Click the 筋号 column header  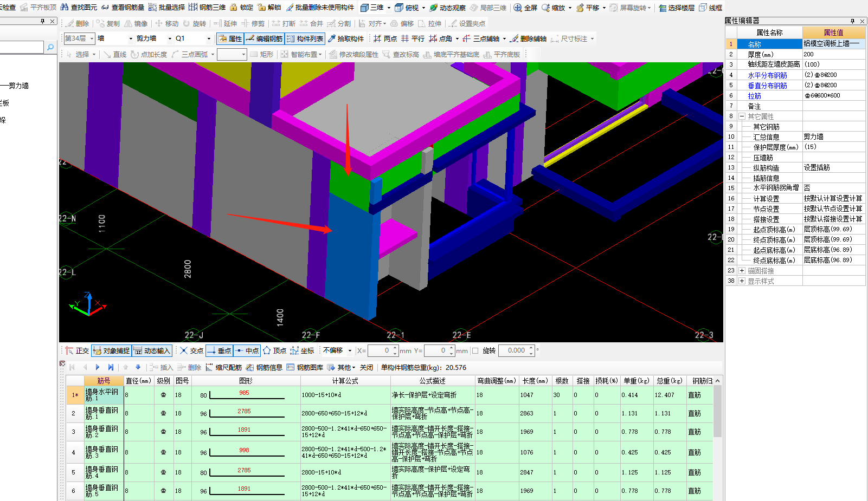click(104, 381)
